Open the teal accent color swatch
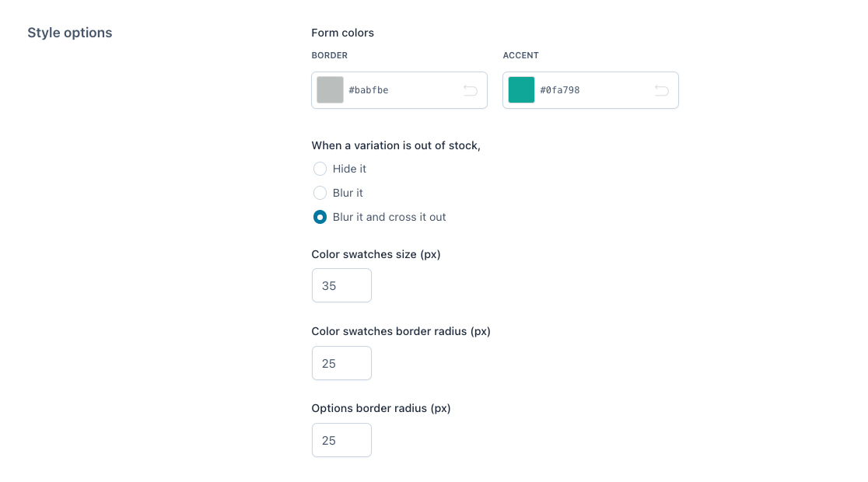This screenshot has height=482, width=868. click(x=521, y=90)
